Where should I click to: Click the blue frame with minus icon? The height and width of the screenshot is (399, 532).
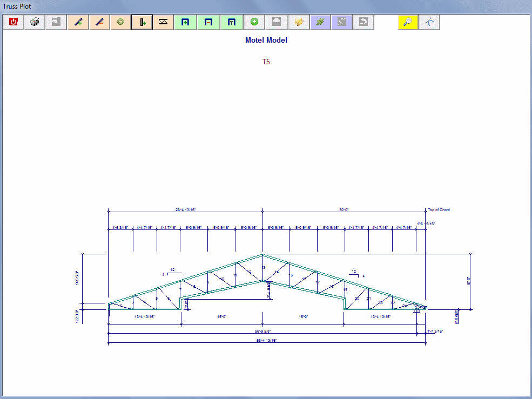click(208, 22)
